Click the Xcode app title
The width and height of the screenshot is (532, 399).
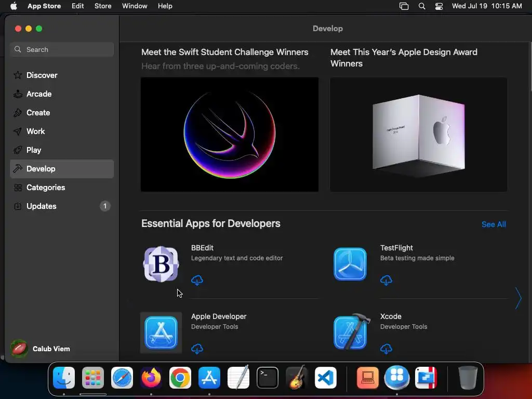coord(391,316)
